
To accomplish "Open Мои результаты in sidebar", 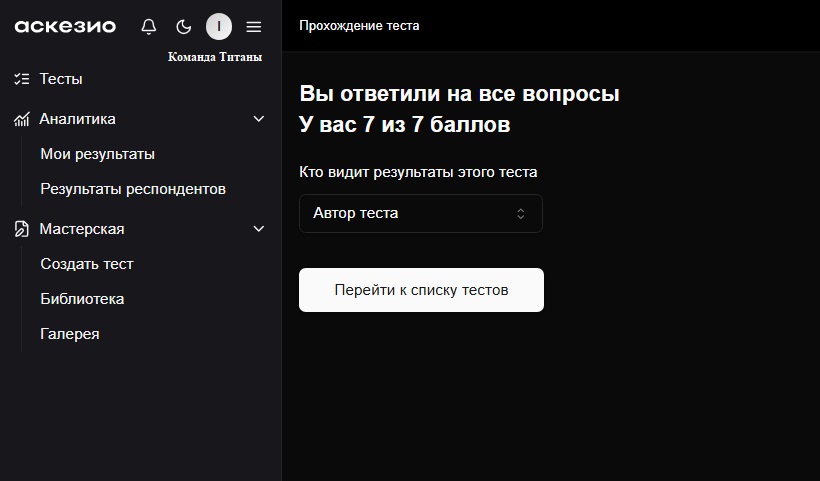I will pos(97,154).
